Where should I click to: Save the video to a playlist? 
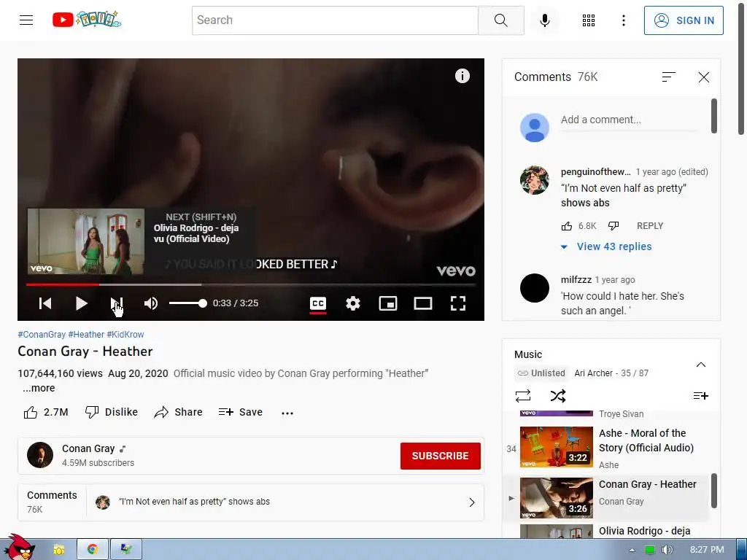point(241,413)
